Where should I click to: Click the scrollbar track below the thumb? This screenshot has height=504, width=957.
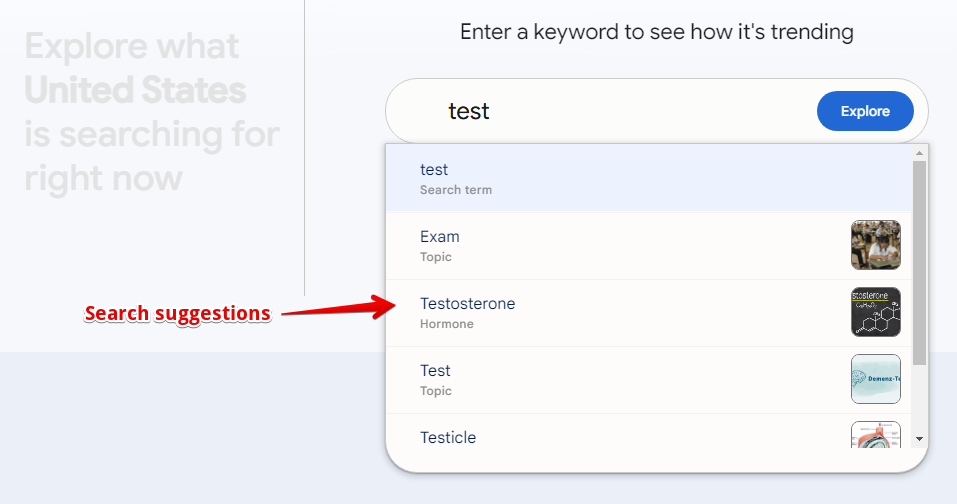tap(919, 400)
